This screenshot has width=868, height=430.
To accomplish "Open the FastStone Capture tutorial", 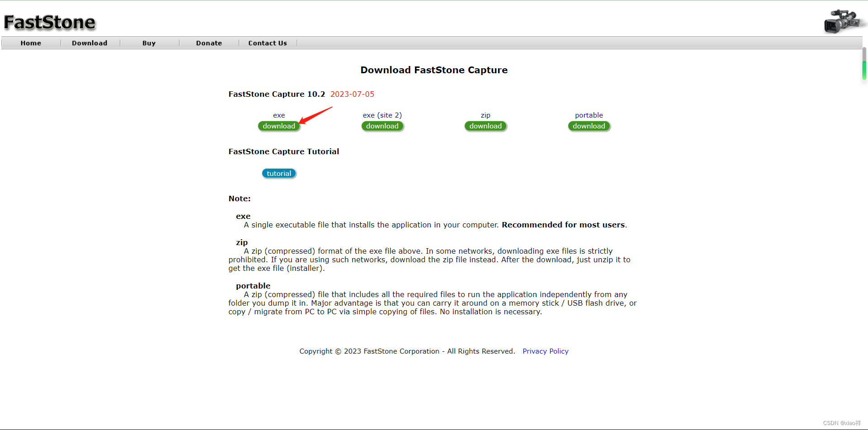I will coord(279,174).
